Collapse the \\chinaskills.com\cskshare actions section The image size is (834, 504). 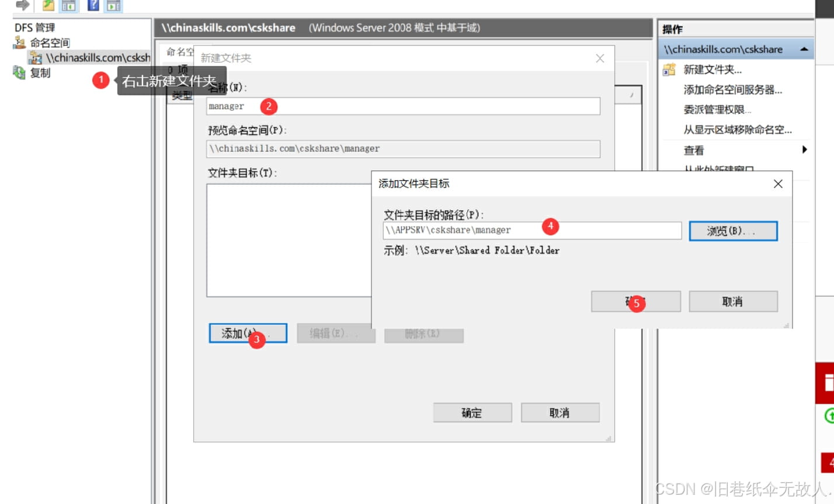click(805, 49)
